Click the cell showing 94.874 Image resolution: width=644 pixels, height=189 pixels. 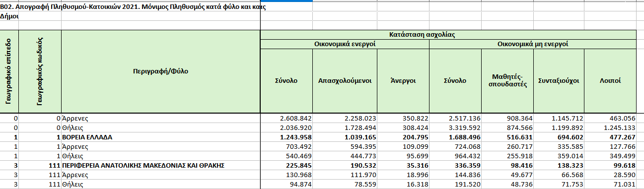click(286, 185)
